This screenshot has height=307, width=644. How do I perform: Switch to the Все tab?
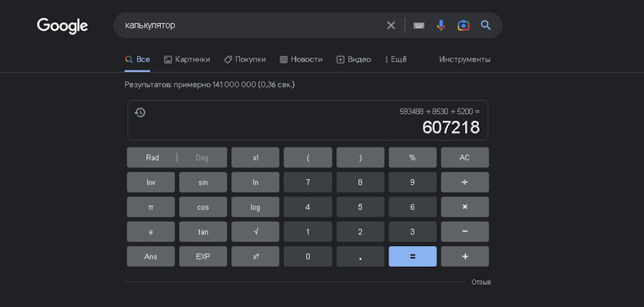coord(138,60)
